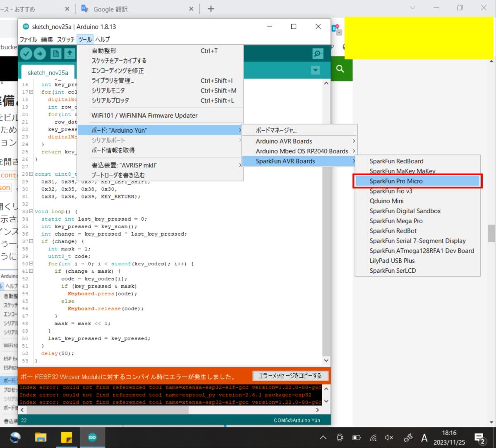The width and height of the screenshot is (496, 448).
Task: Click the IME input mode A indicator
Action: click(424, 438)
